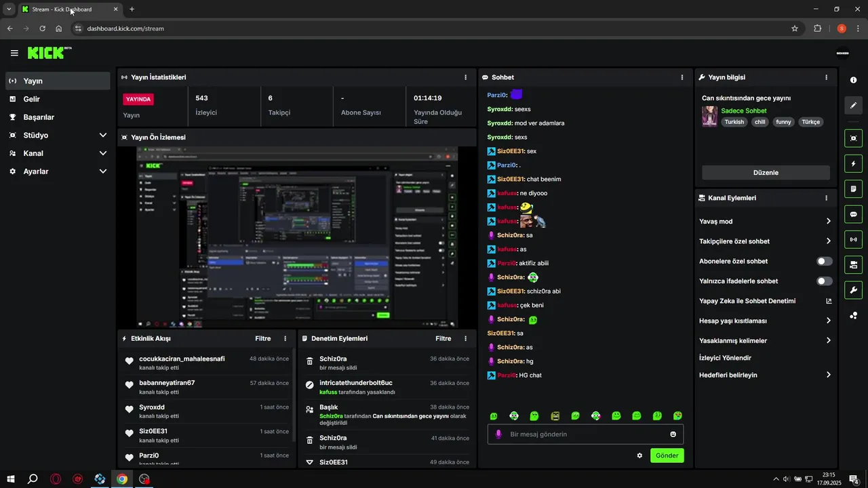This screenshot has height=488, width=868.
Task: Click the funny tag
Action: [783, 122]
